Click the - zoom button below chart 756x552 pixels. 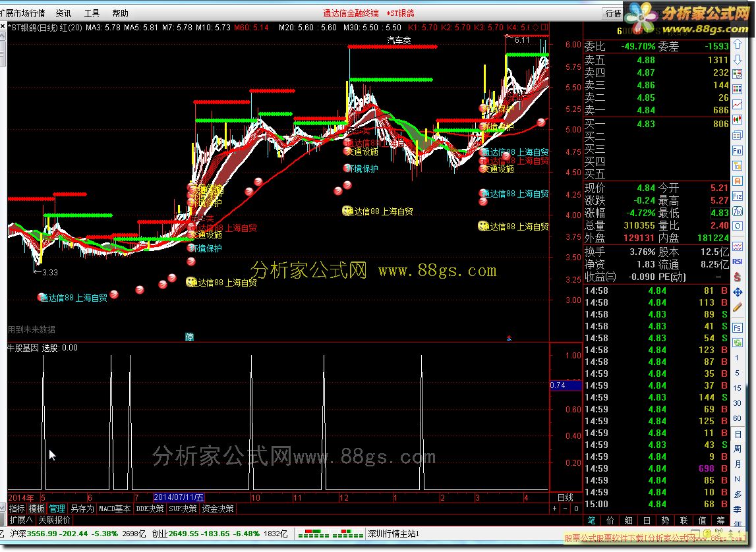tap(566, 509)
